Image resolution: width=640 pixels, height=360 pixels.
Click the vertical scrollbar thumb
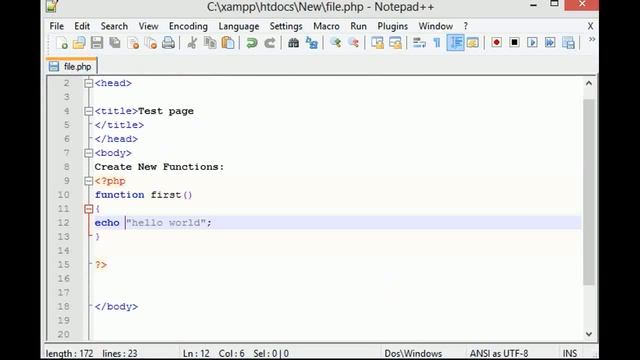tap(589, 192)
